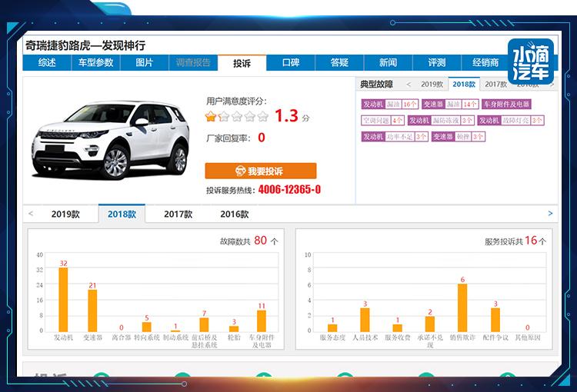Image resolution: width=577 pixels, height=392 pixels.
Task: Switch to the 图片 tab
Action: [145, 62]
